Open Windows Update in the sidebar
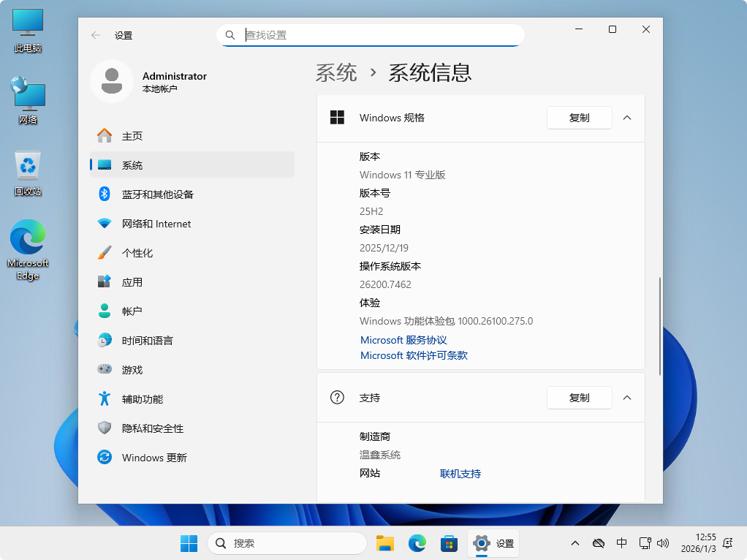Image resolution: width=747 pixels, height=560 pixels. (154, 458)
